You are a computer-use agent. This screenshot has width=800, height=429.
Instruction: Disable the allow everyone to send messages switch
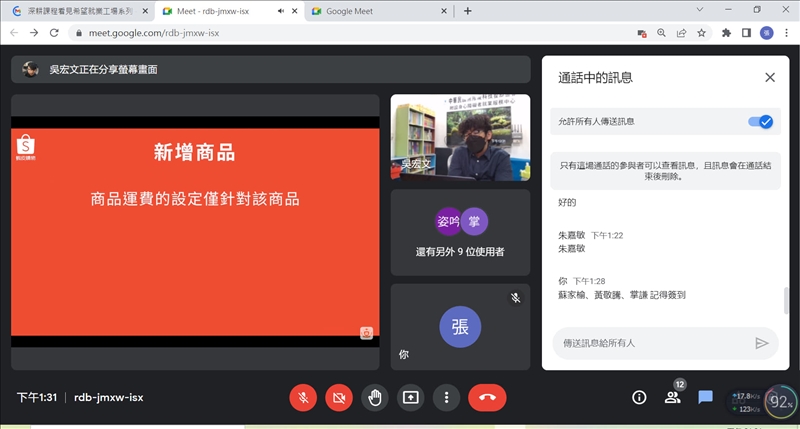(761, 121)
